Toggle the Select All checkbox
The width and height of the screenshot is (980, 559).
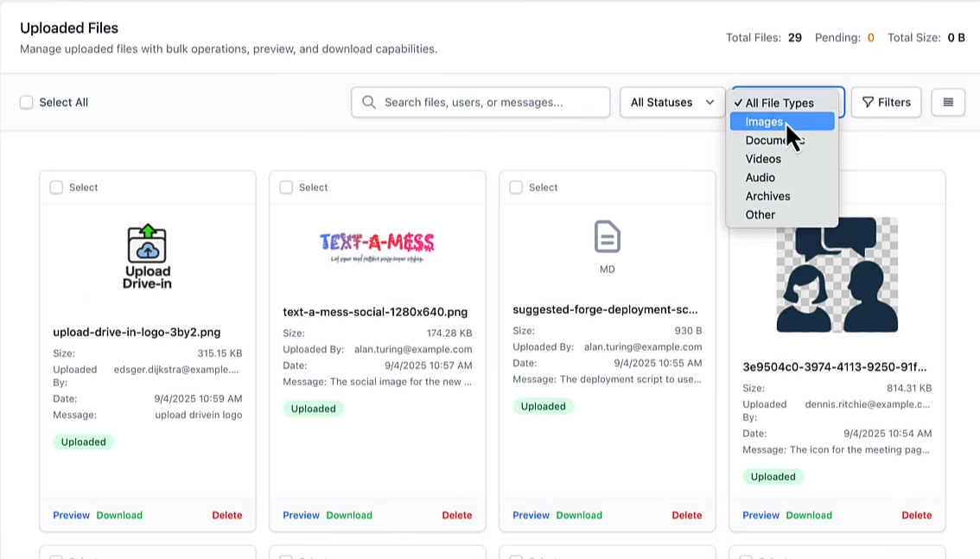coord(27,102)
